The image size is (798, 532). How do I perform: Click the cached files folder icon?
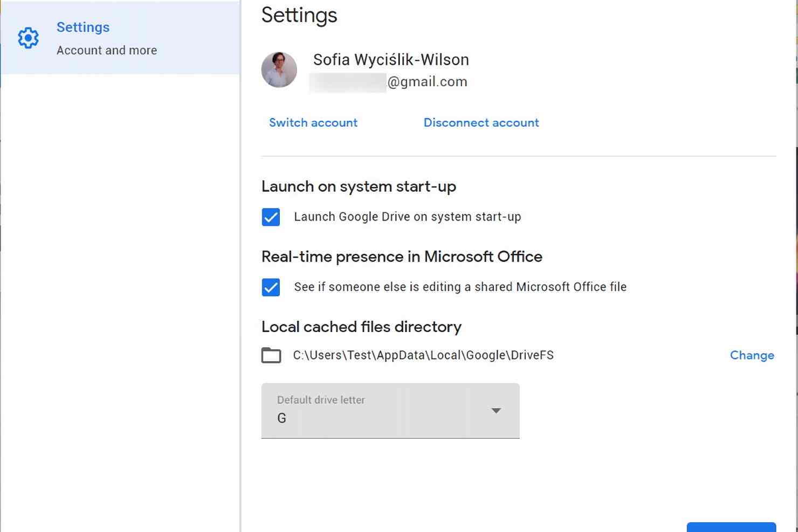(x=271, y=355)
